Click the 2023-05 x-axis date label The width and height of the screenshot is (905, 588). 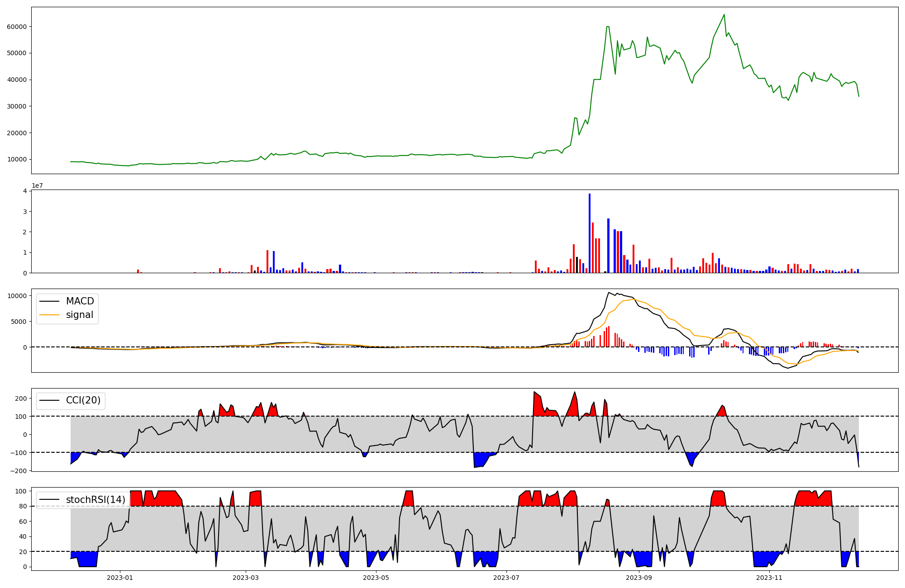coord(376,578)
